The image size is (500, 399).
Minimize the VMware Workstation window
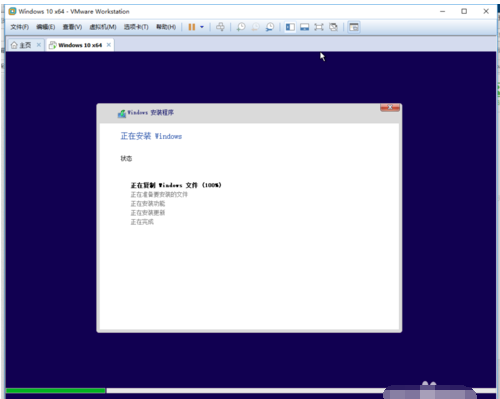[442, 11]
